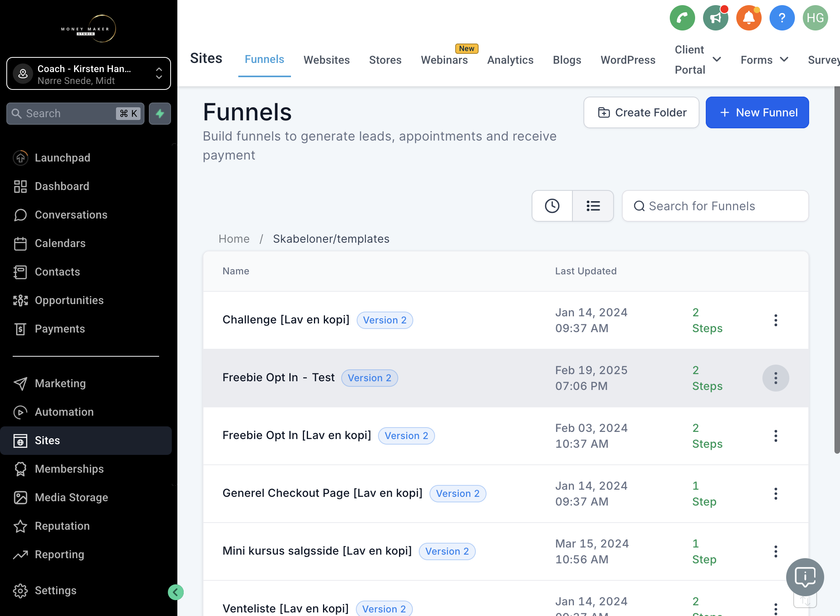Open the HG user avatar menu
The height and width of the screenshot is (616, 840).
coord(815,18)
